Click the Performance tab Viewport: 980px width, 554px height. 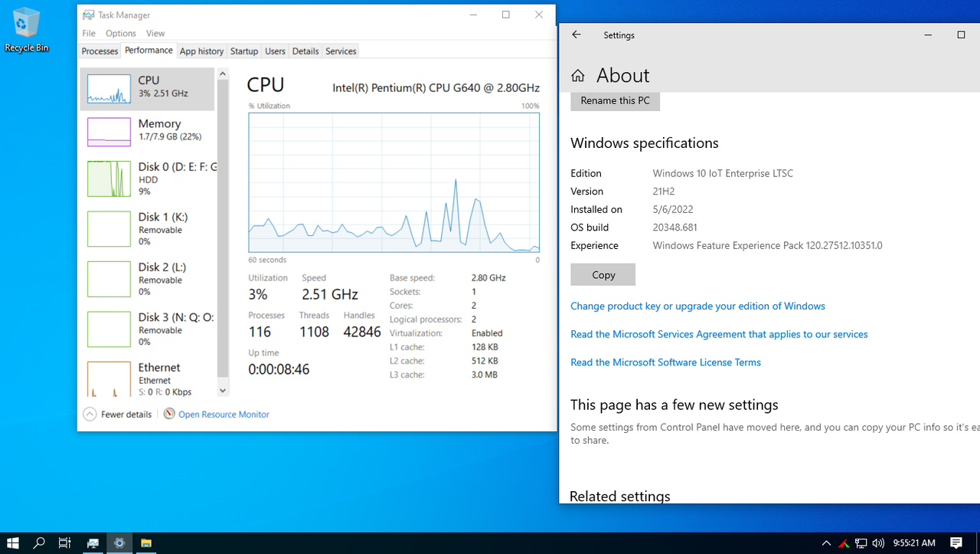pos(149,50)
